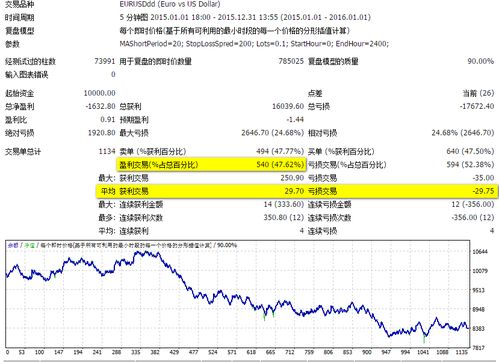Click the total trades count 1134

coord(107,151)
